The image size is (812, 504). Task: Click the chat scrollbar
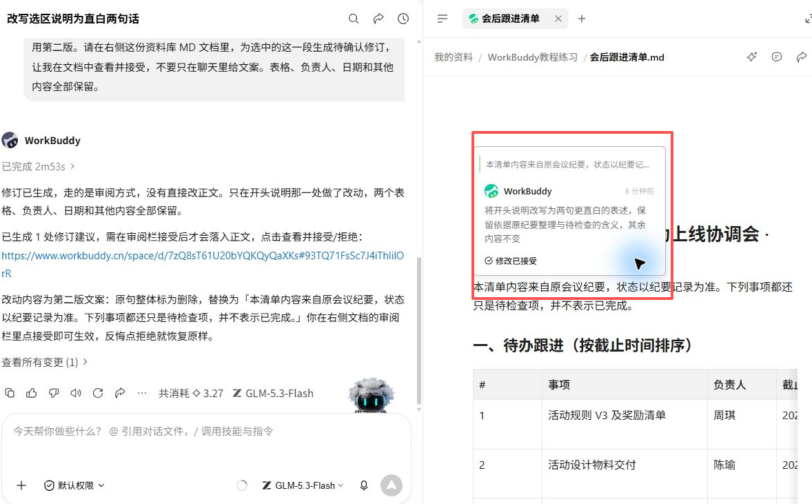pos(419,332)
